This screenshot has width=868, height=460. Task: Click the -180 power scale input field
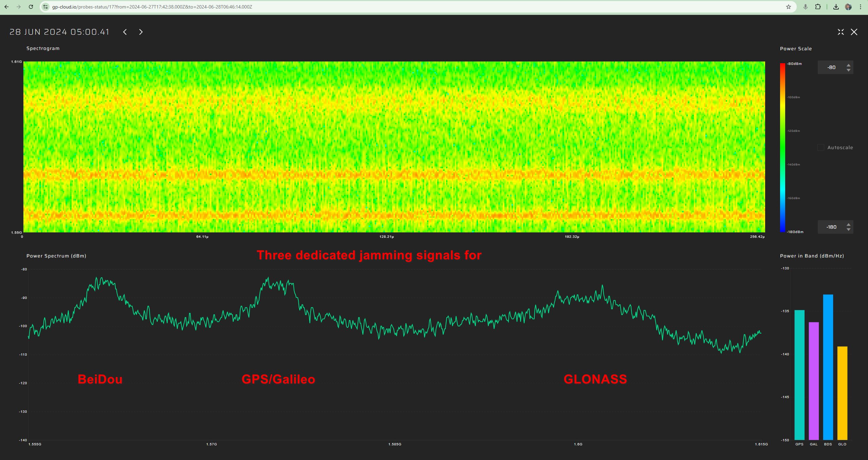[832, 227]
